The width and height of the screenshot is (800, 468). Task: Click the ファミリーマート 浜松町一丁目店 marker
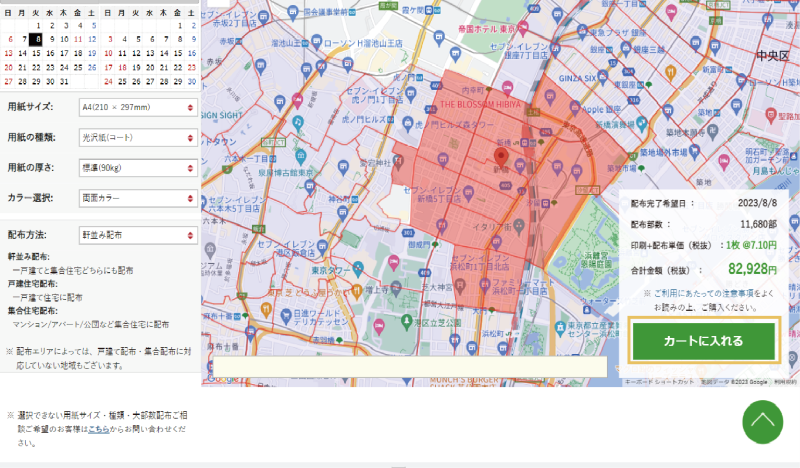[x=484, y=285]
